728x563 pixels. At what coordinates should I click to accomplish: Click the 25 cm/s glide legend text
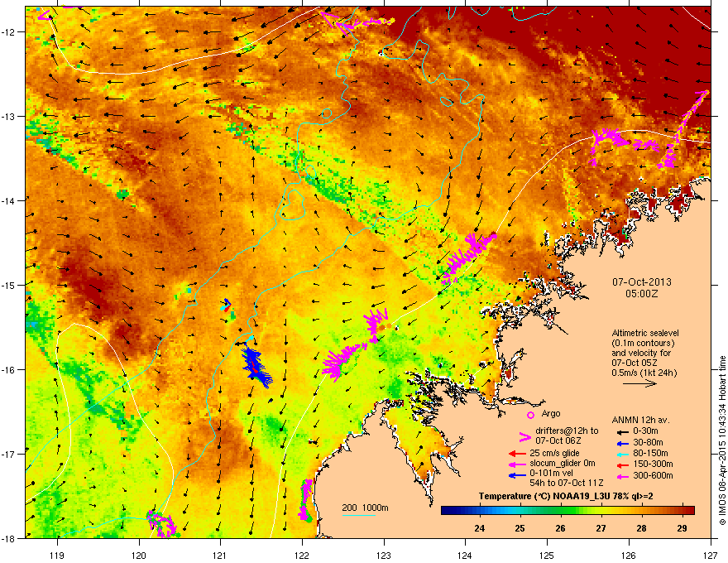tap(556, 453)
